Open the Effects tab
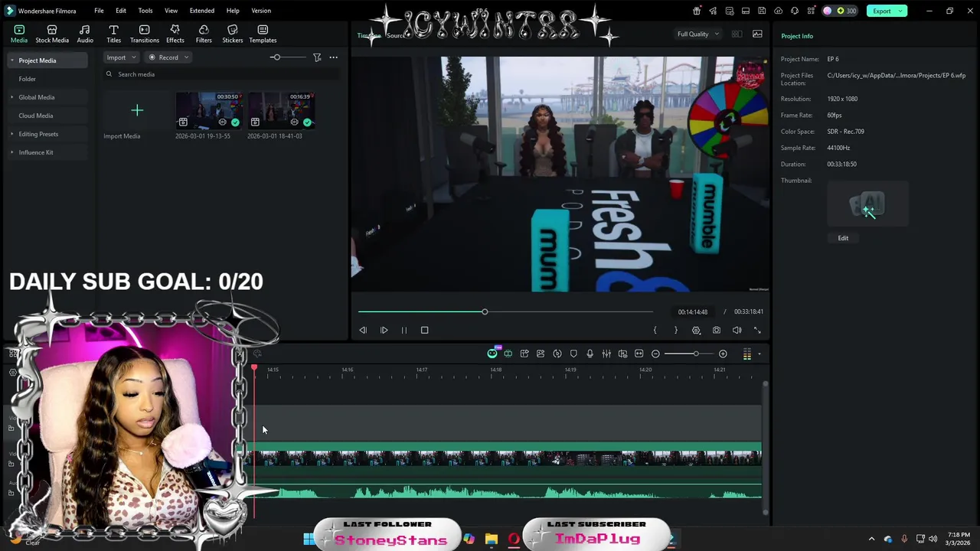The width and height of the screenshot is (980, 551). pos(175,34)
